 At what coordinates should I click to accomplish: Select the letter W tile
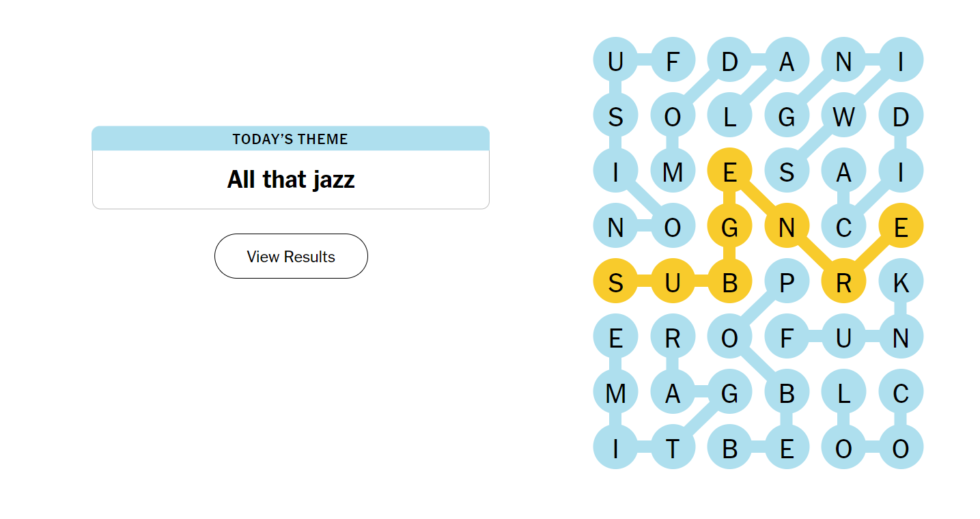coord(843,116)
